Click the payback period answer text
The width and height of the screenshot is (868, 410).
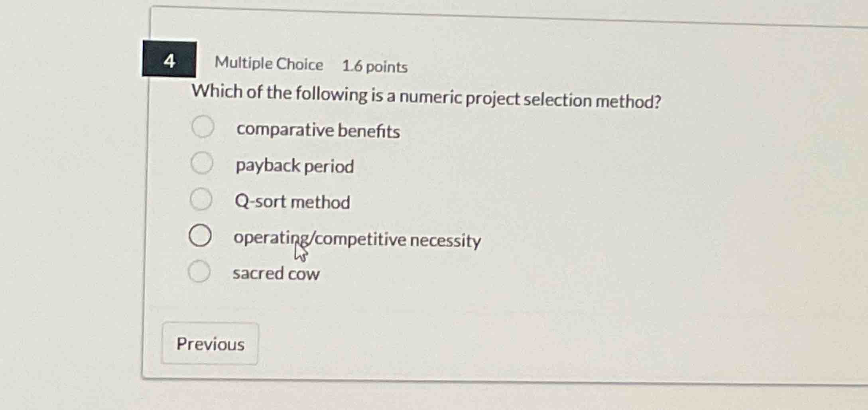[x=293, y=166]
